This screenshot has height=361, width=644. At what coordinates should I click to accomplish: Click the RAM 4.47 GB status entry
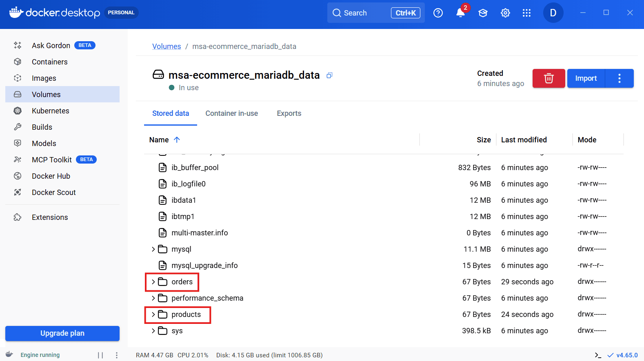155,355
